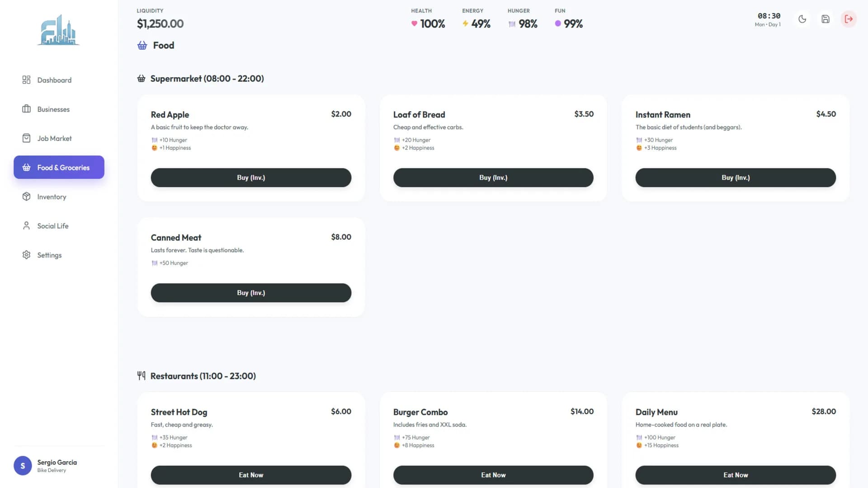Eat the Street Hot Dog now

pyautogui.click(x=251, y=475)
